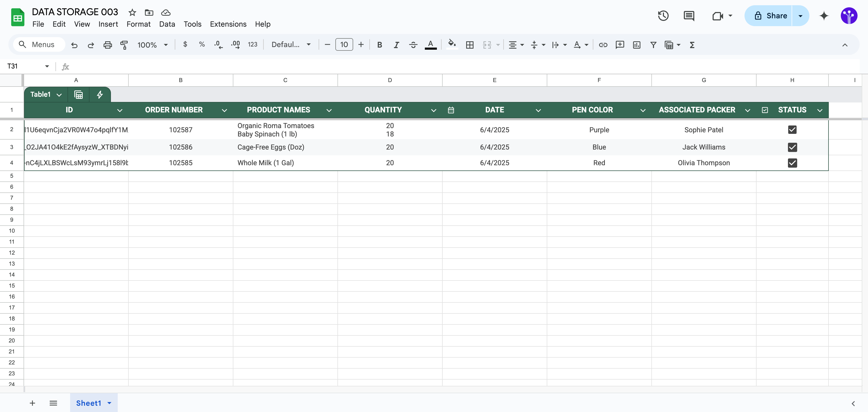The image size is (868, 412).
Task: Format as percent with the % icon
Action: point(202,44)
